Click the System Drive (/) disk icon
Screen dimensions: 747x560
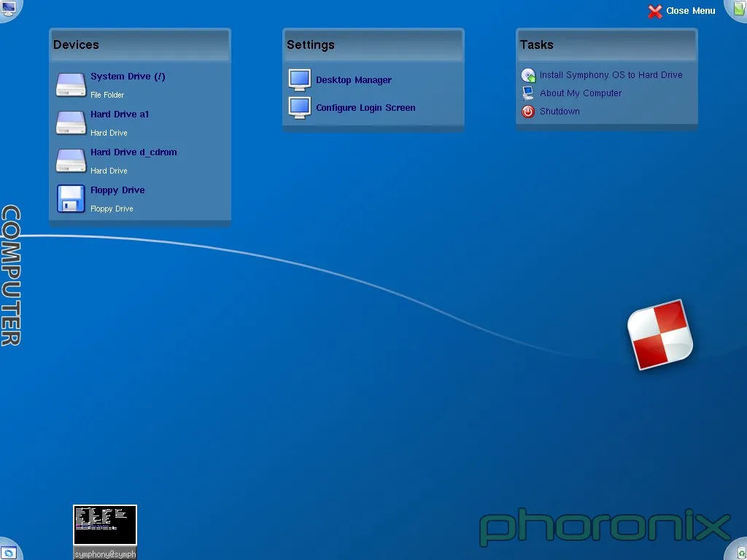71,85
